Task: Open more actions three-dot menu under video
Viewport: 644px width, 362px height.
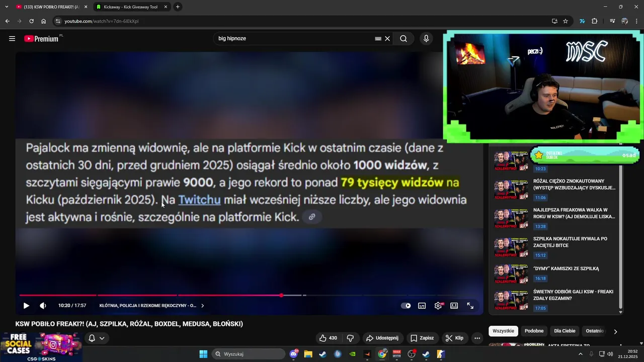Action: [477, 338]
